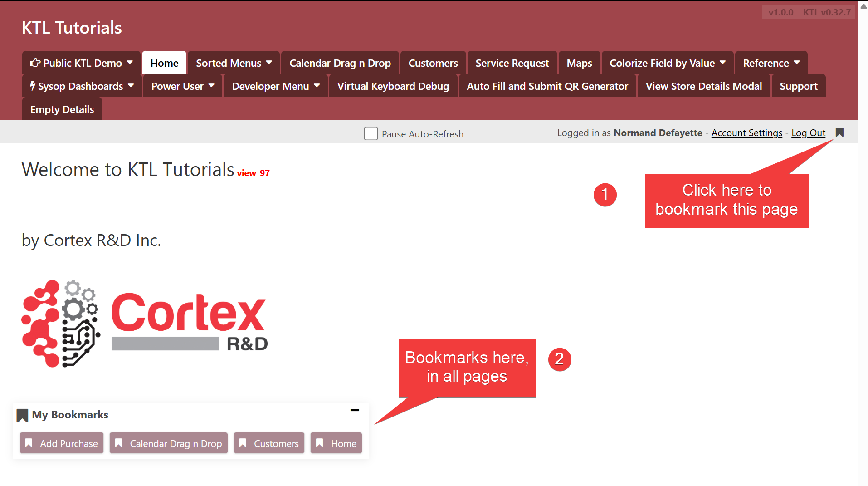This screenshot has height=486, width=868.
Task: Select the Home tab
Action: pos(164,63)
